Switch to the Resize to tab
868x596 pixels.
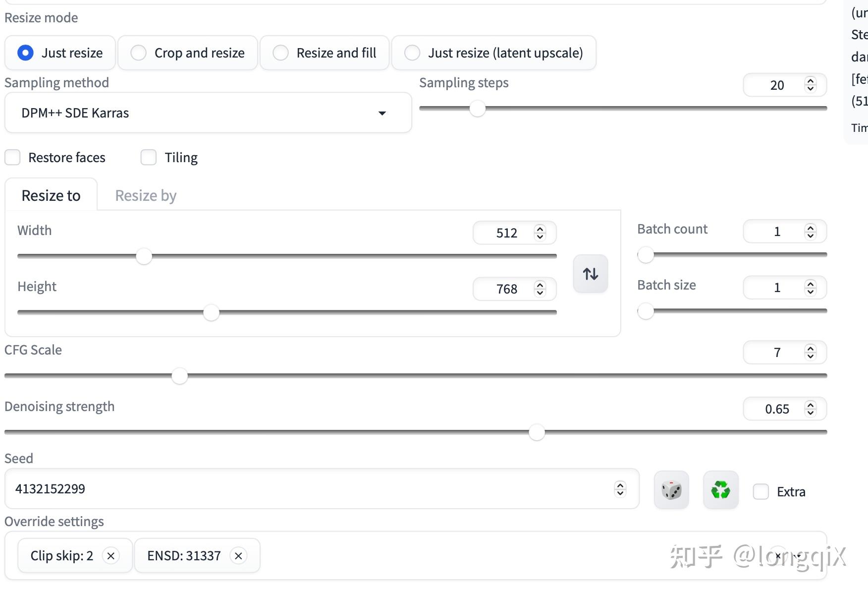click(51, 195)
